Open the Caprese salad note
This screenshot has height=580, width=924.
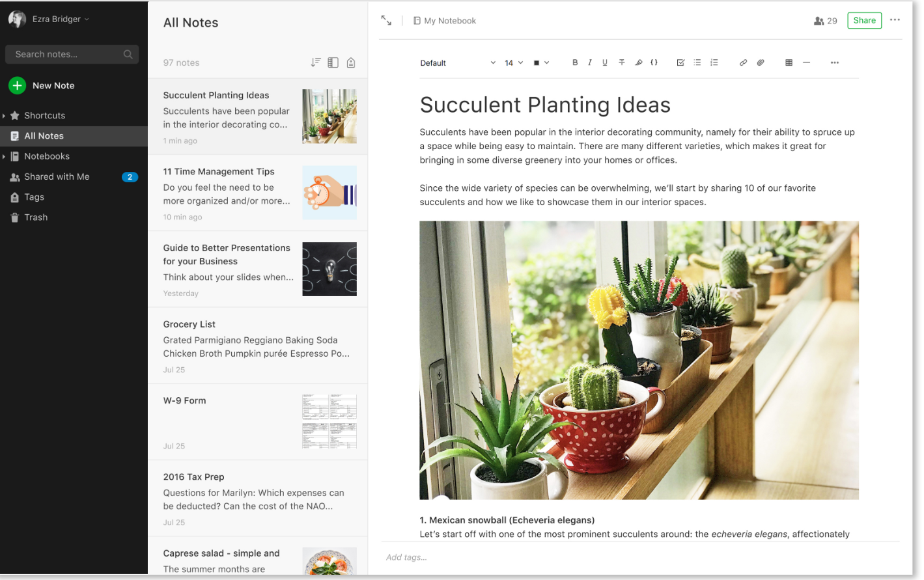258,556
